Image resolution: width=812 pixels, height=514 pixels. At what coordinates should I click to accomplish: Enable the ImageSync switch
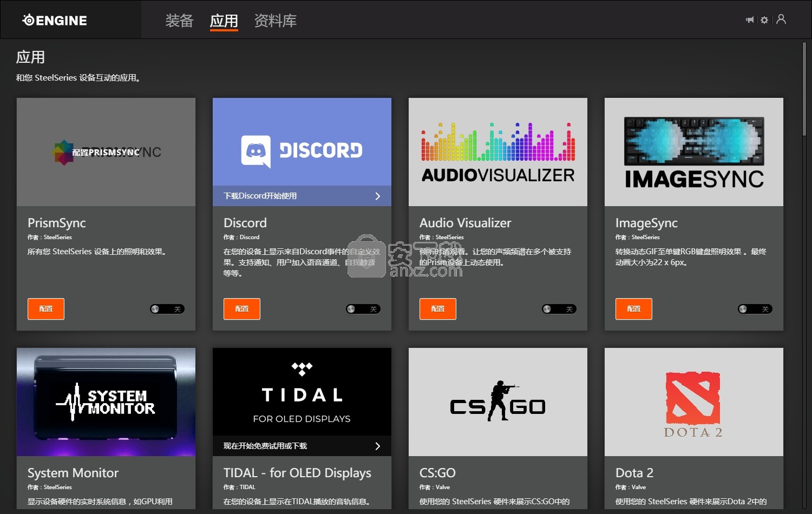755,309
